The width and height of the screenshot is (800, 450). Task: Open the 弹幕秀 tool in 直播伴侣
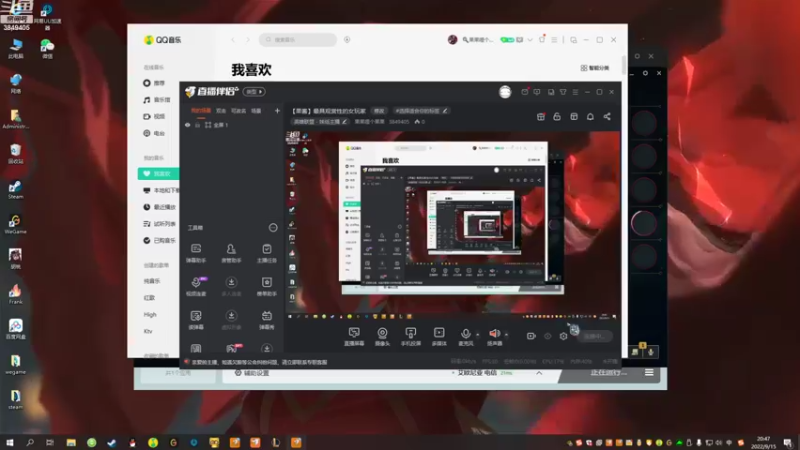(x=266, y=320)
